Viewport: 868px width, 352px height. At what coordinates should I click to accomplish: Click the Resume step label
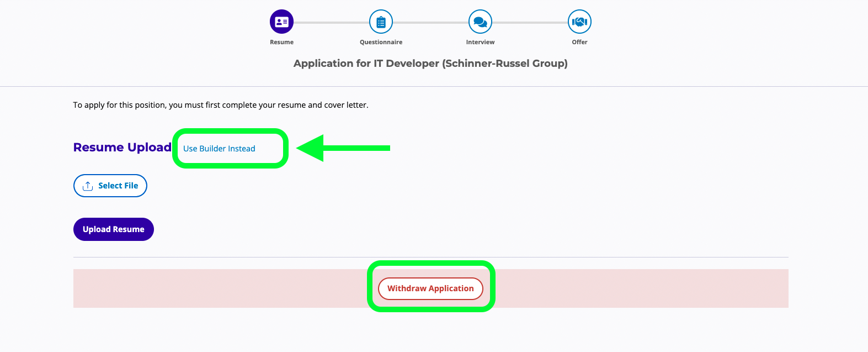[281, 42]
